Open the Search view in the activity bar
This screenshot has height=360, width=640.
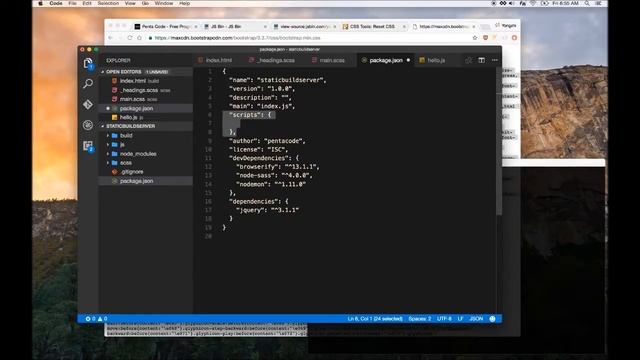coord(88,84)
